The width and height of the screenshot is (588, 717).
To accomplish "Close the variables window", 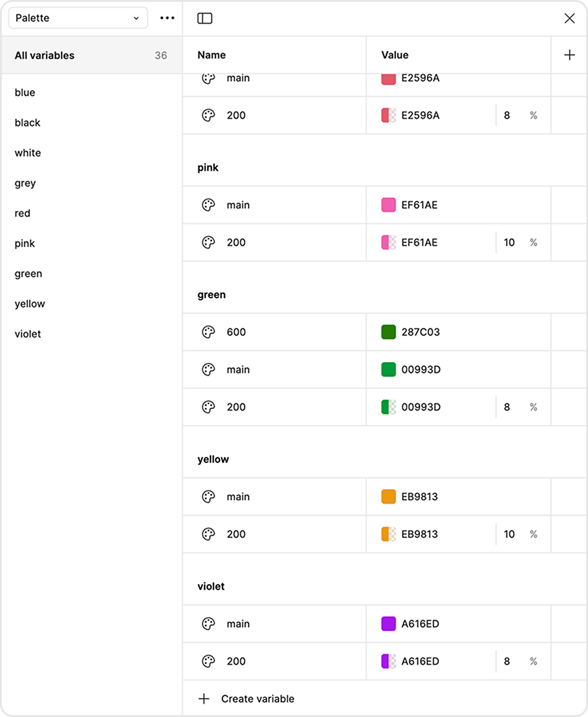I will (x=570, y=18).
